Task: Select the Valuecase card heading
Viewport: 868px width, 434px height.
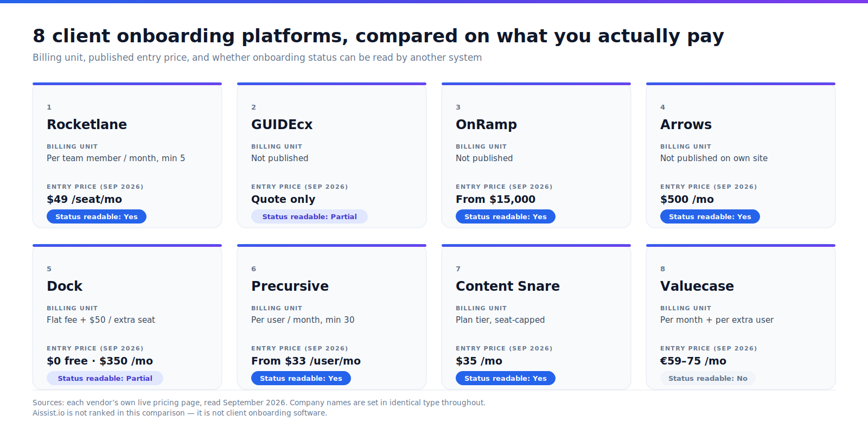Action: [x=697, y=286]
